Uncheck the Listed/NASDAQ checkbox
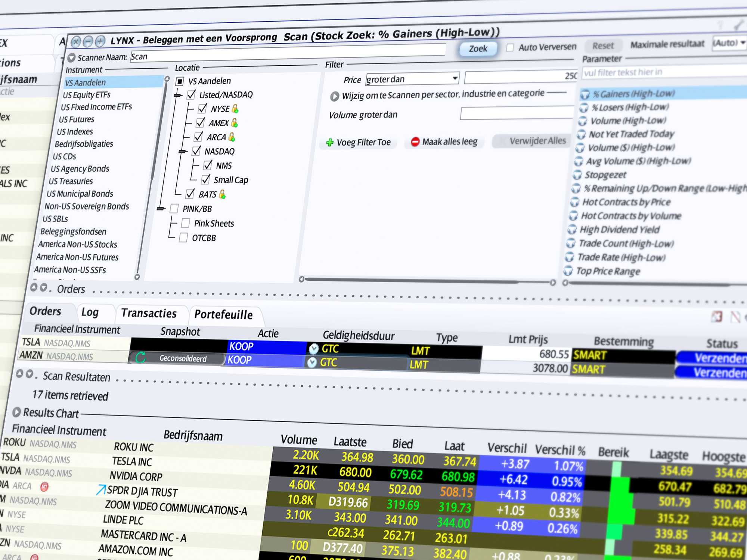The image size is (747, 560). [x=192, y=95]
